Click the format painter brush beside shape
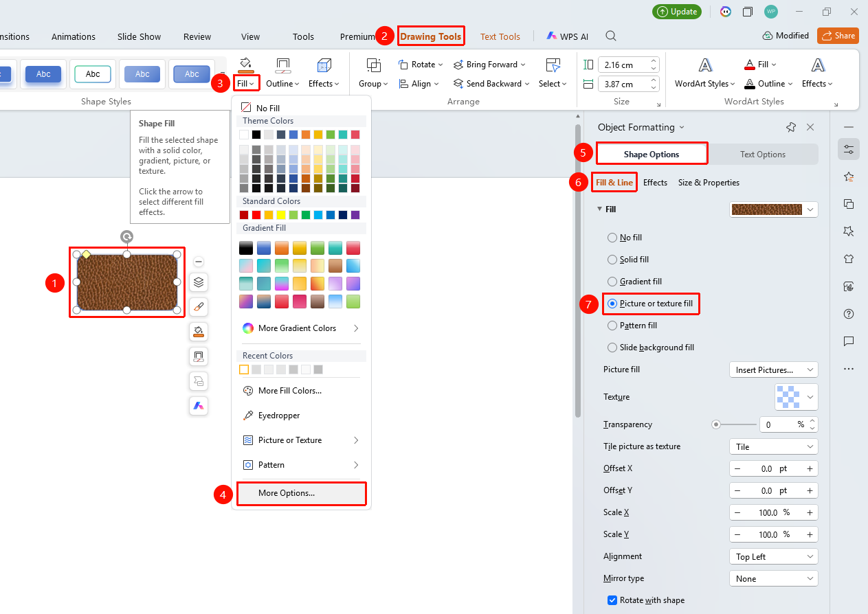The width and height of the screenshot is (868, 614). pyautogui.click(x=199, y=307)
